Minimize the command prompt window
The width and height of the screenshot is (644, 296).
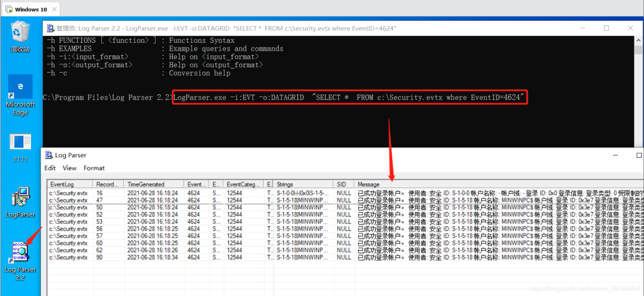(x=583, y=28)
